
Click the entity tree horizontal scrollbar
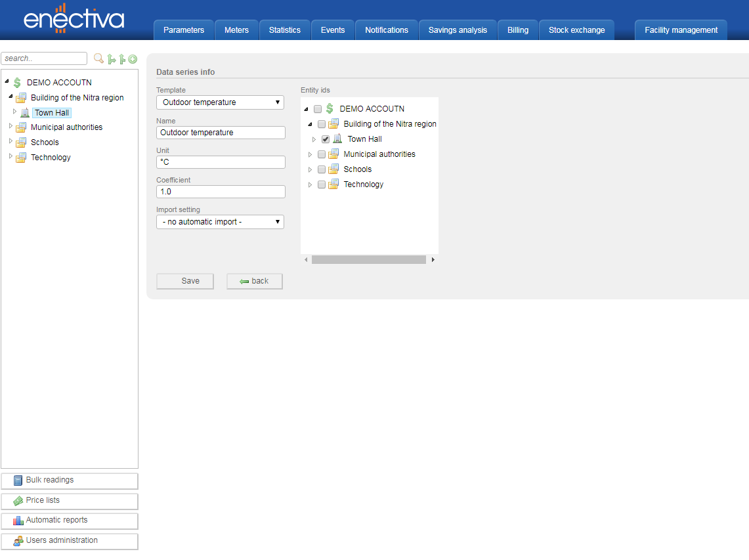[368, 260]
